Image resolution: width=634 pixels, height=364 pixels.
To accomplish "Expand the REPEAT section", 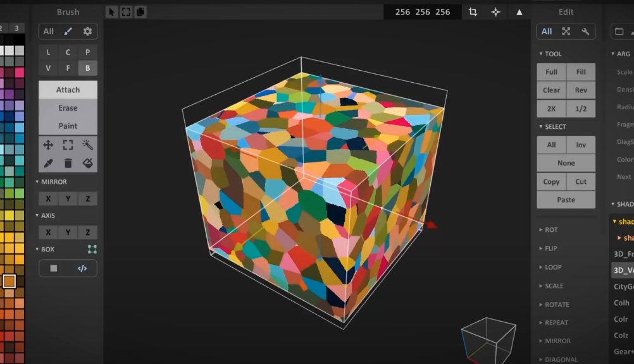I will click(x=554, y=323).
